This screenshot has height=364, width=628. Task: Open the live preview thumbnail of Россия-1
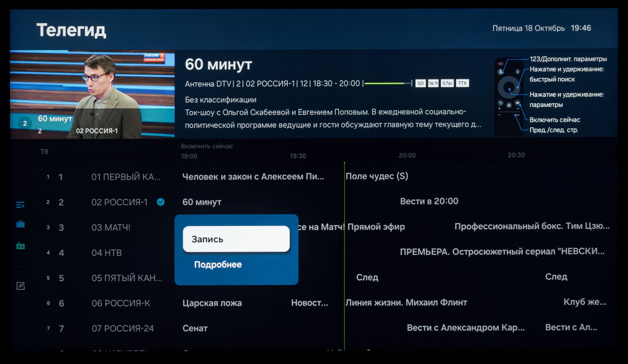tap(92, 94)
